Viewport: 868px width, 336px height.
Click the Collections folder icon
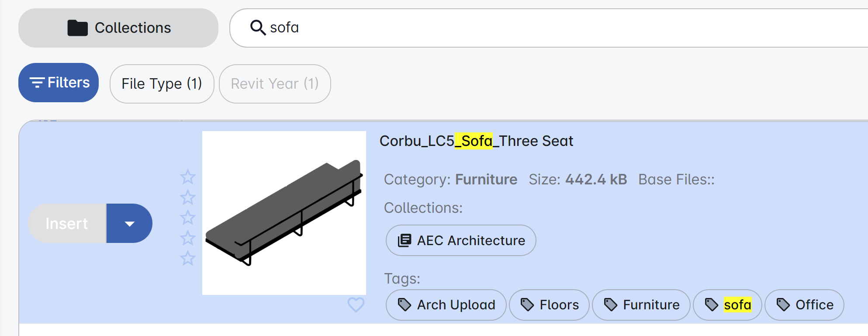pos(78,28)
